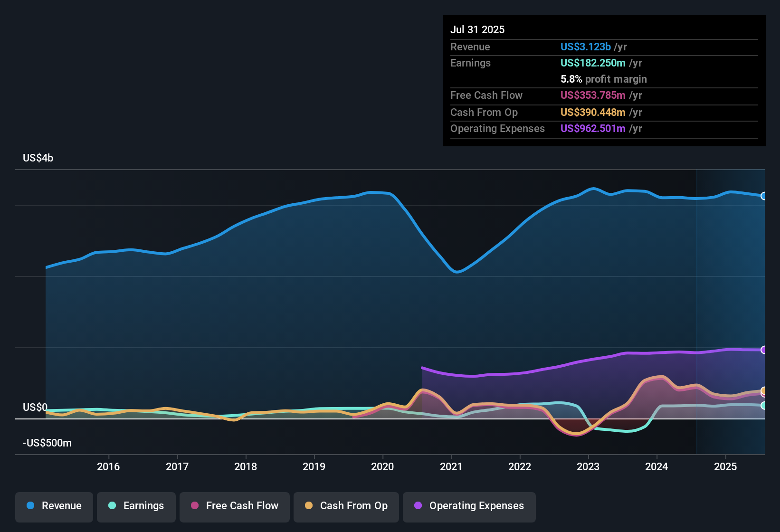Collapse the Cash From Op legend item

tap(346, 506)
